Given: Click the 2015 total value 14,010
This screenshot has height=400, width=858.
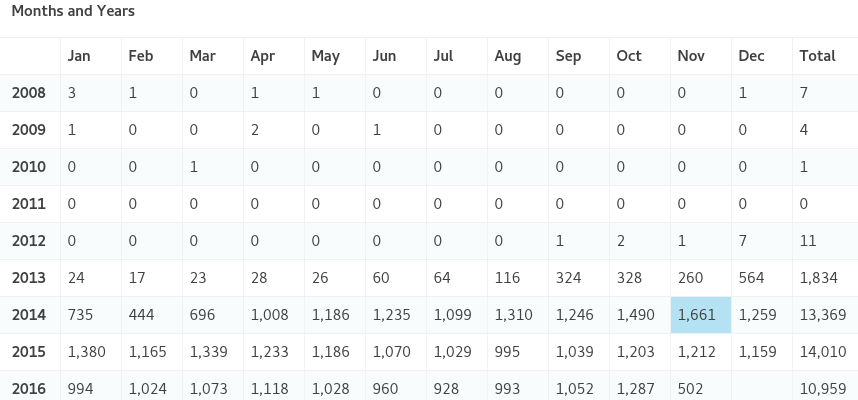Looking at the screenshot, I should click(x=823, y=352).
